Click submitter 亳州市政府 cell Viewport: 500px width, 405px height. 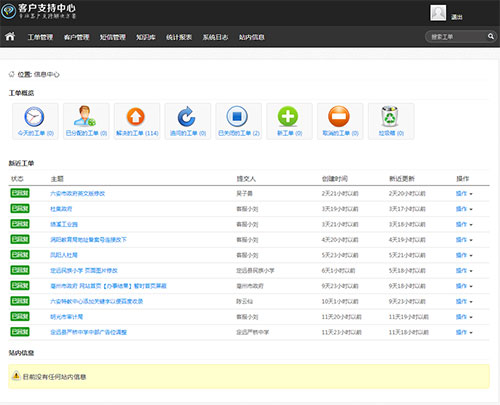250,286
